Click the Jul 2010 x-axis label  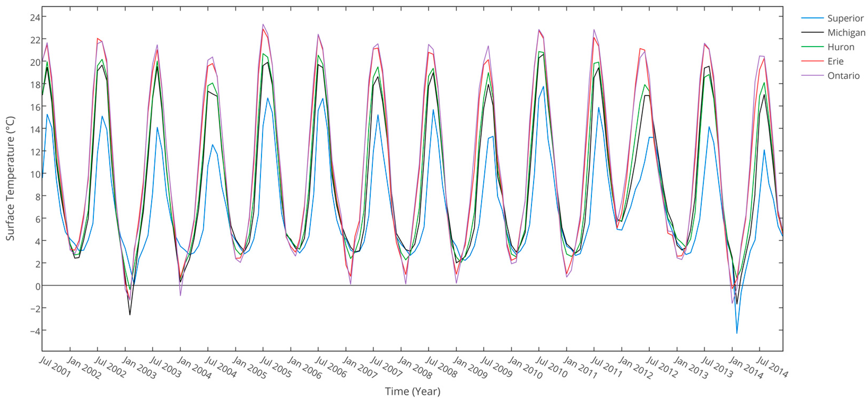[x=551, y=367]
